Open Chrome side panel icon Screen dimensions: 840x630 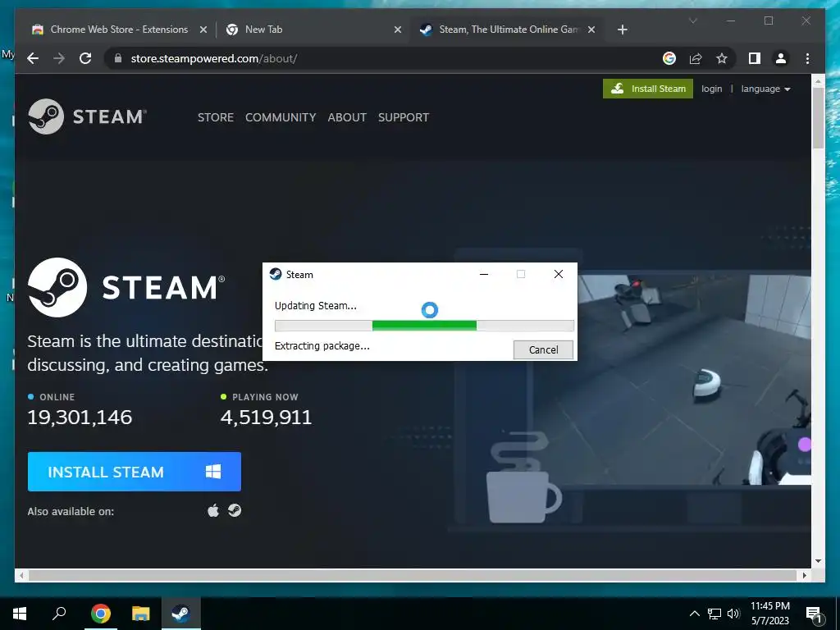755,58
